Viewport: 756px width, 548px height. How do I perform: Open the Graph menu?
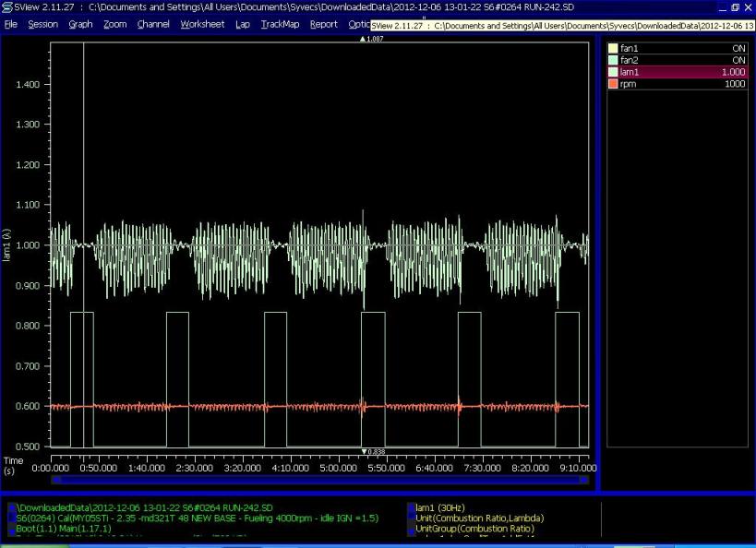[80, 24]
